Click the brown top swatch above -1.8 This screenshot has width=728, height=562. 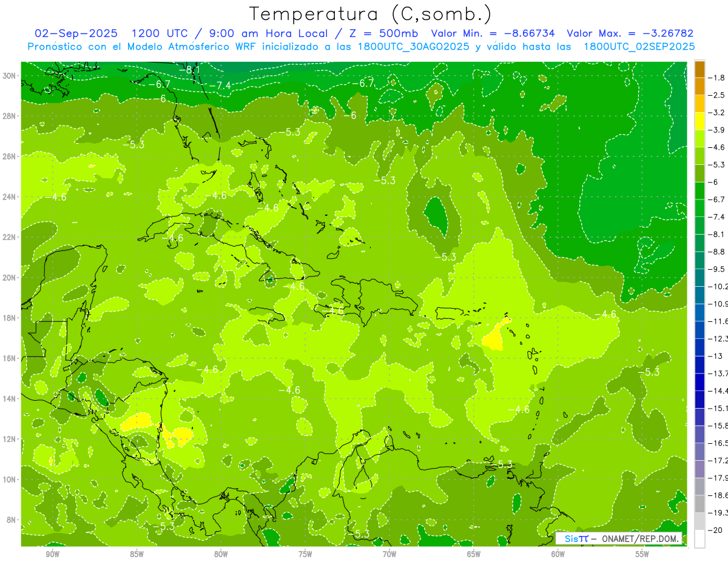tap(699, 69)
